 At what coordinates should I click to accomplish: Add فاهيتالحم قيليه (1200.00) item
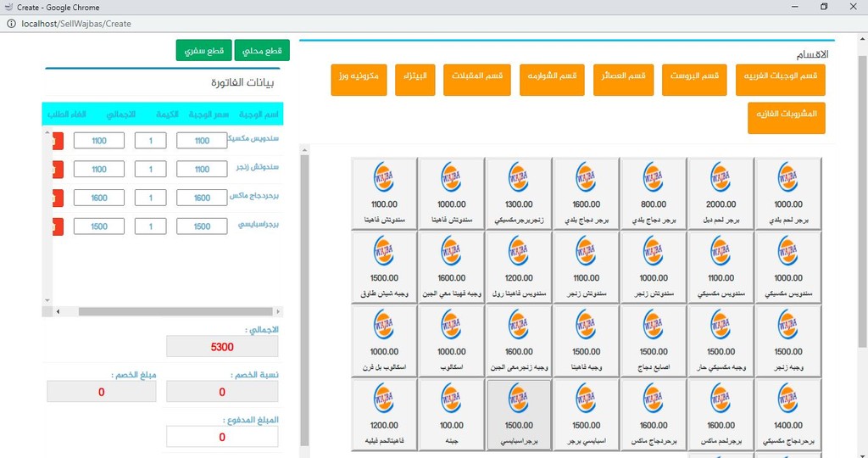384,414
